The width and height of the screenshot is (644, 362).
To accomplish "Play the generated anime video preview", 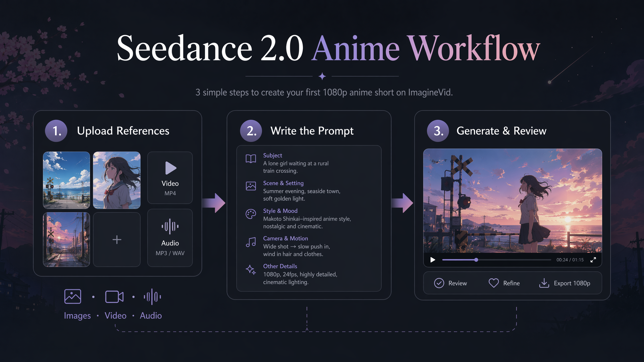I will [433, 260].
